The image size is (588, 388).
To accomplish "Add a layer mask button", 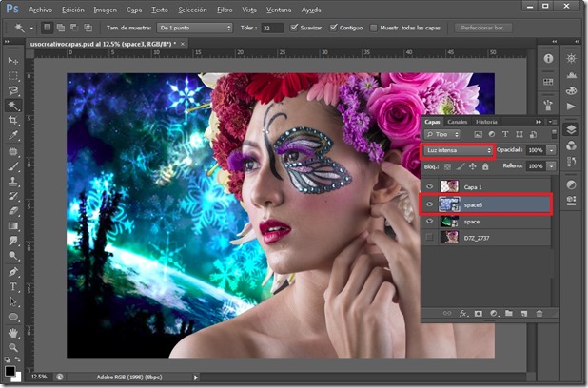I will click(479, 314).
